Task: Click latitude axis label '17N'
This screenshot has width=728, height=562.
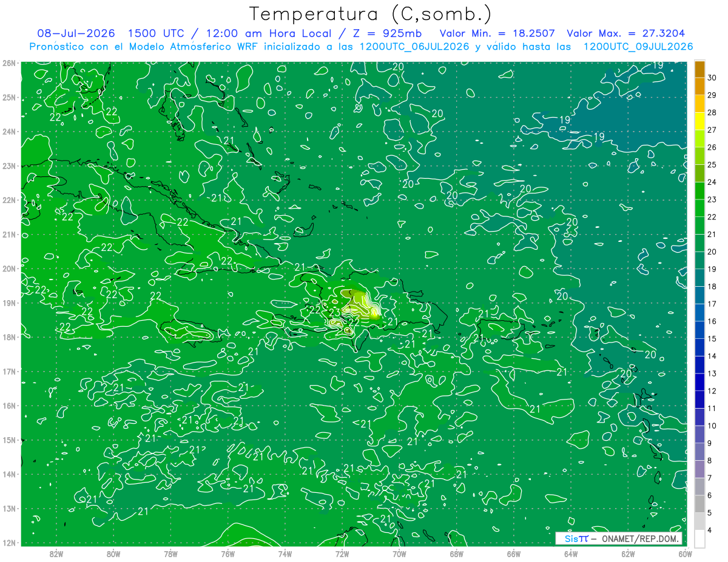Action: pyautogui.click(x=8, y=371)
